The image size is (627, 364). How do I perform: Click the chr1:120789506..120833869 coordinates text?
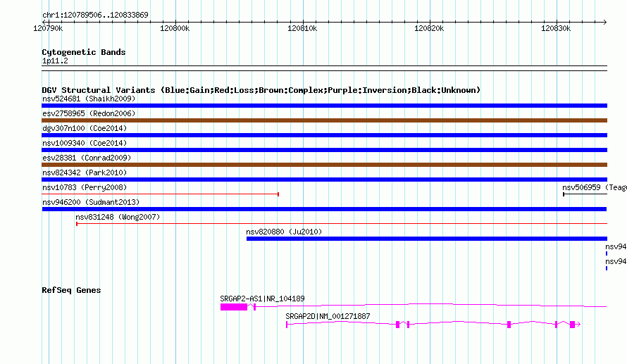tap(95, 15)
